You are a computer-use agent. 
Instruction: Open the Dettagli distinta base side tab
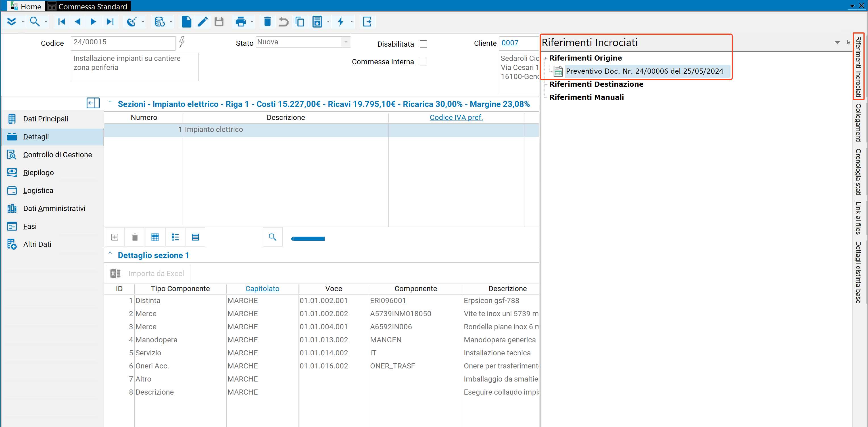[x=858, y=272]
